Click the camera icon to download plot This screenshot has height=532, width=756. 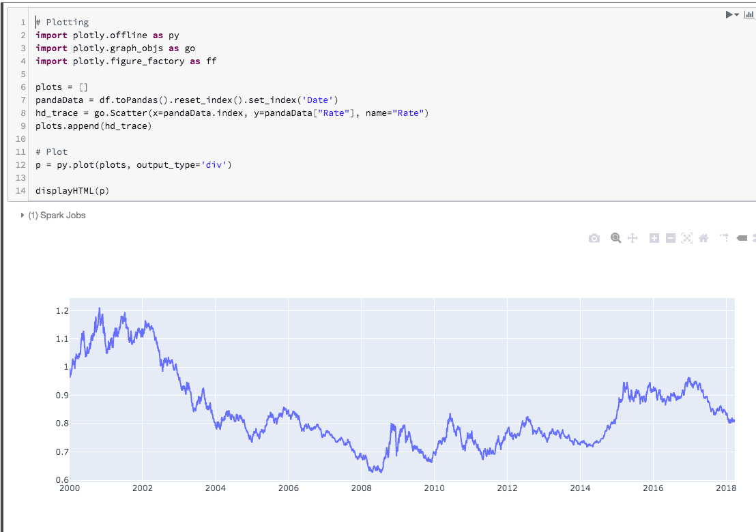tap(594, 238)
